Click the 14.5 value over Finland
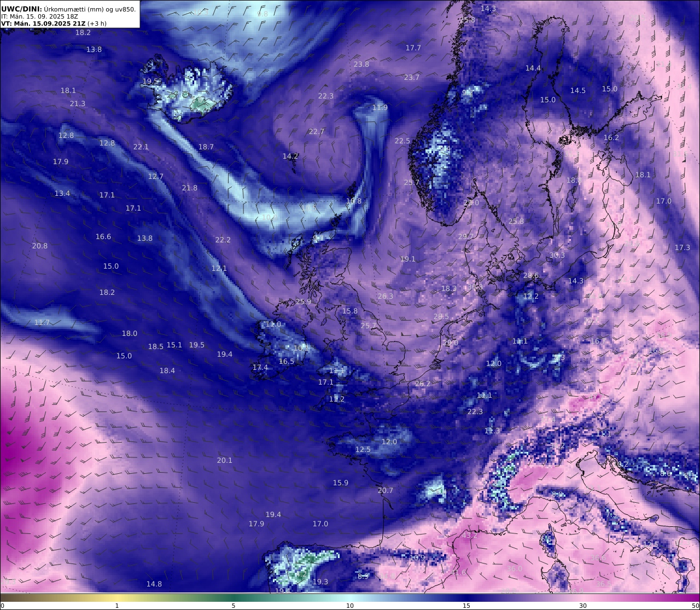Viewport: 700px width, 610px height. pyautogui.click(x=578, y=90)
